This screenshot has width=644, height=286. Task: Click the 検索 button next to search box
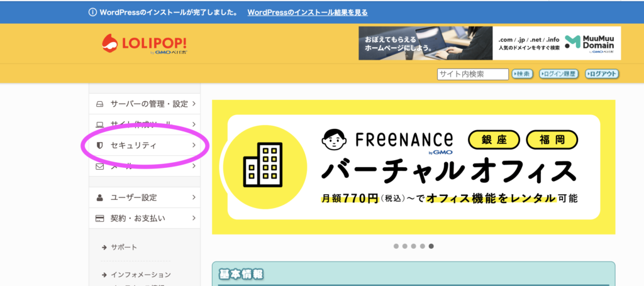tap(522, 74)
